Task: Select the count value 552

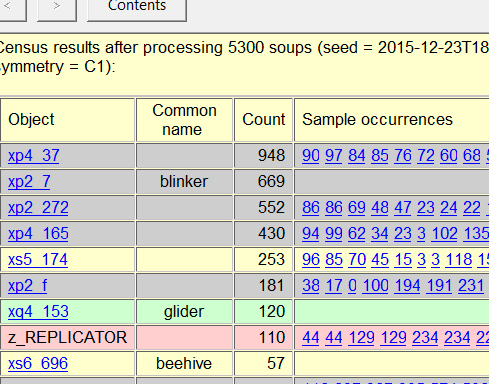Action: (x=271, y=208)
